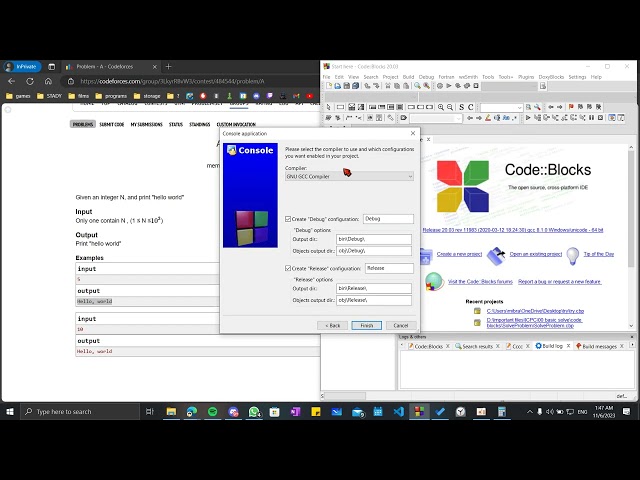Click Build gear icon in Code::Blocks toolbar
The width and height of the screenshot is (640, 480).
pos(440,86)
